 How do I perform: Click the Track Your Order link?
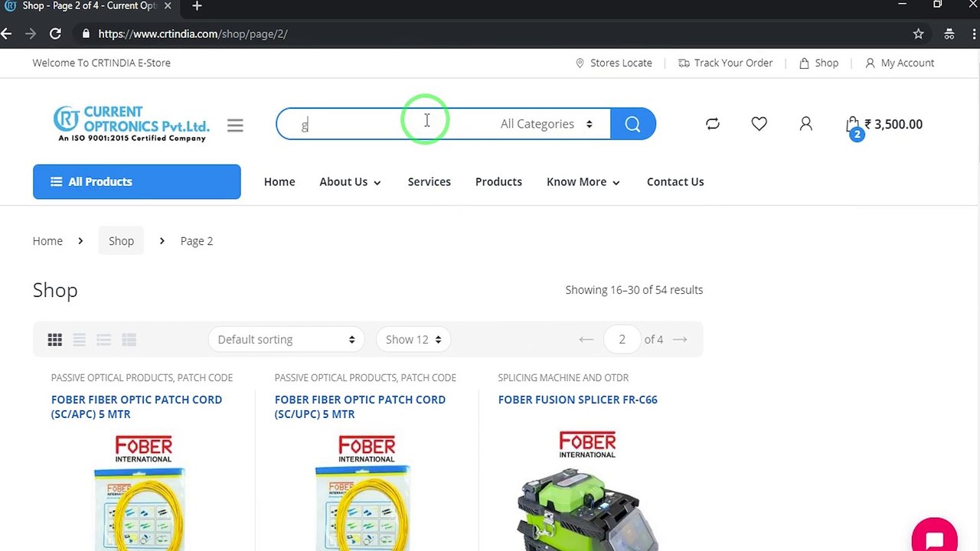(726, 63)
